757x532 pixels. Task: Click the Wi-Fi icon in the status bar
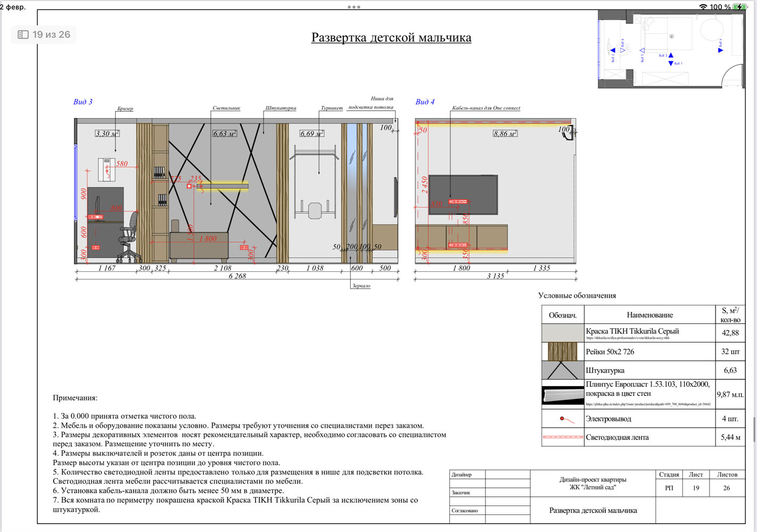(x=703, y=7)
